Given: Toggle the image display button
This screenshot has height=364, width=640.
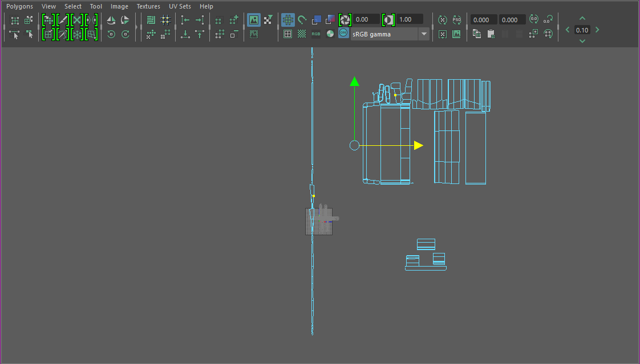Looking at the screenshot, I should 253,20.
